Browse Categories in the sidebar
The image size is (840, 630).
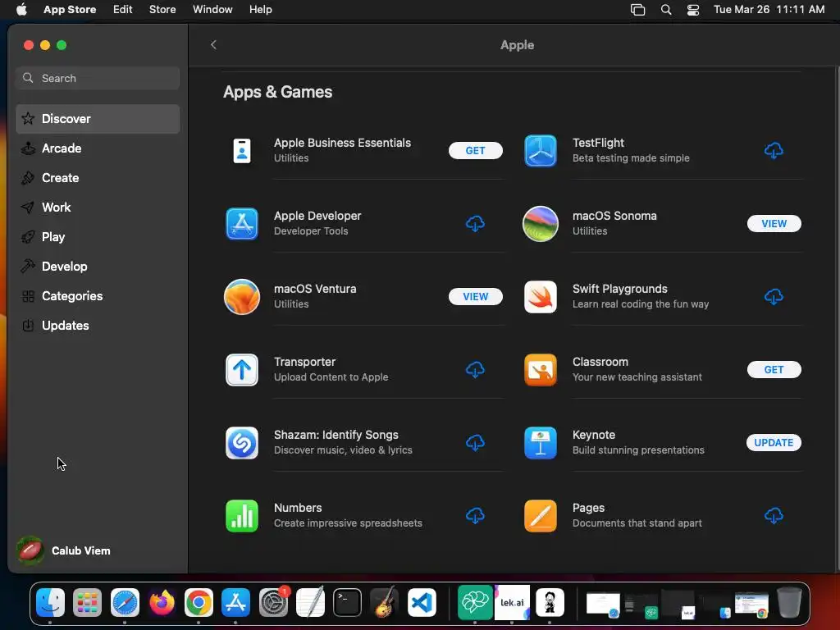coord(98,295)
